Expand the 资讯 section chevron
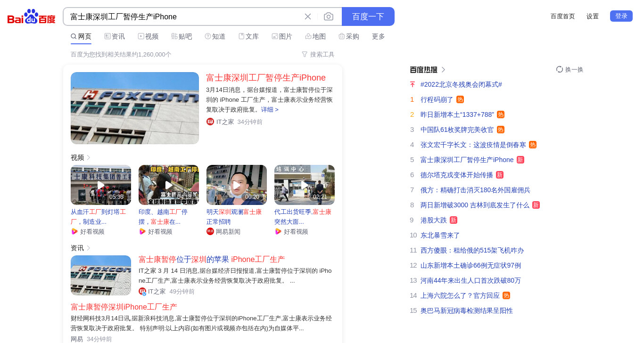 point(89,248)
